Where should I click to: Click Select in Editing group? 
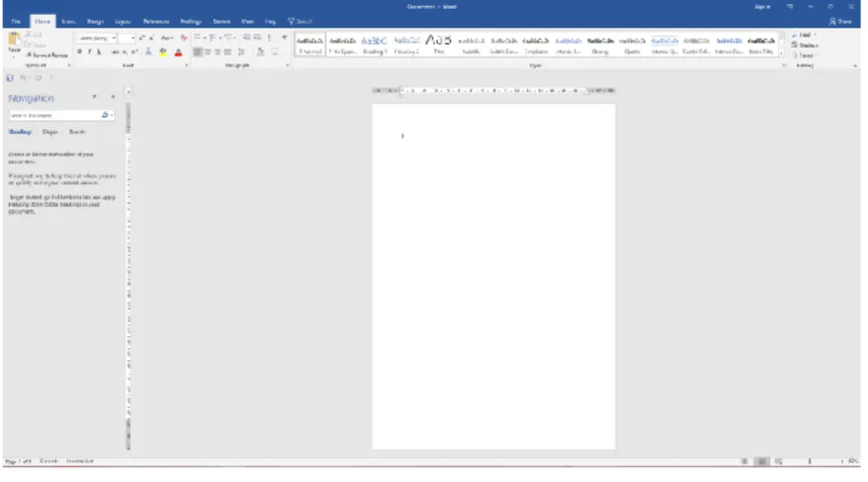click(x=805, y=56)
